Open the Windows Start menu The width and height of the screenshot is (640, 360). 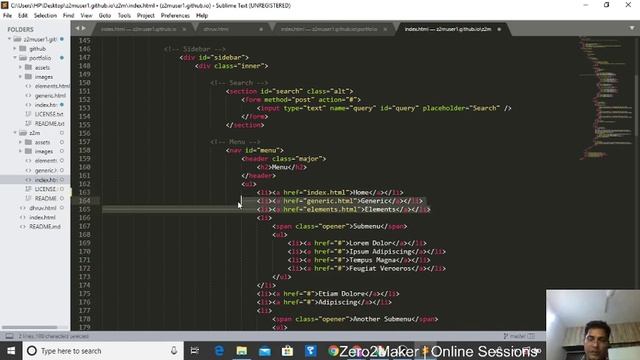point(11,351)
